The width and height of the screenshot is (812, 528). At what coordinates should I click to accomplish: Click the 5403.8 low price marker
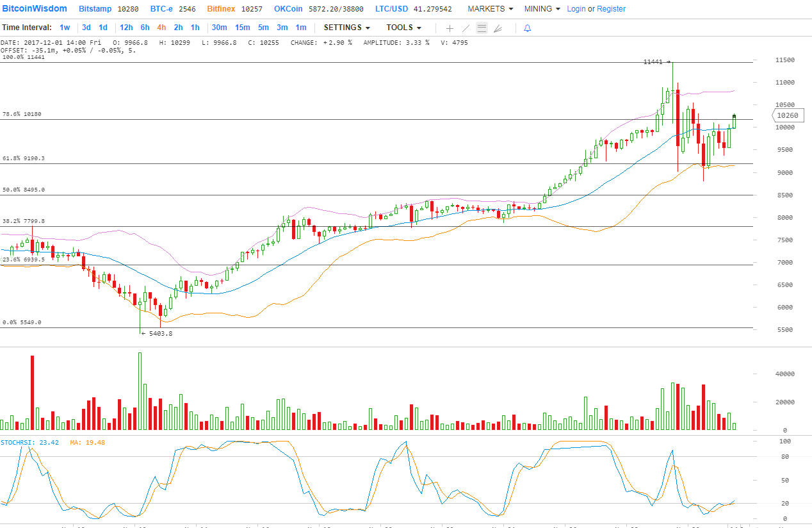coord(157,333)
